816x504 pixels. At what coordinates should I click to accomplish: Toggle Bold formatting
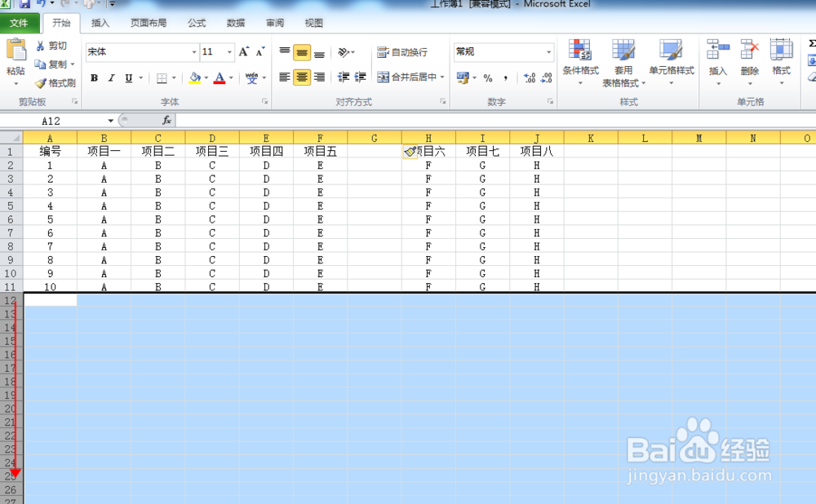[94, 78]
